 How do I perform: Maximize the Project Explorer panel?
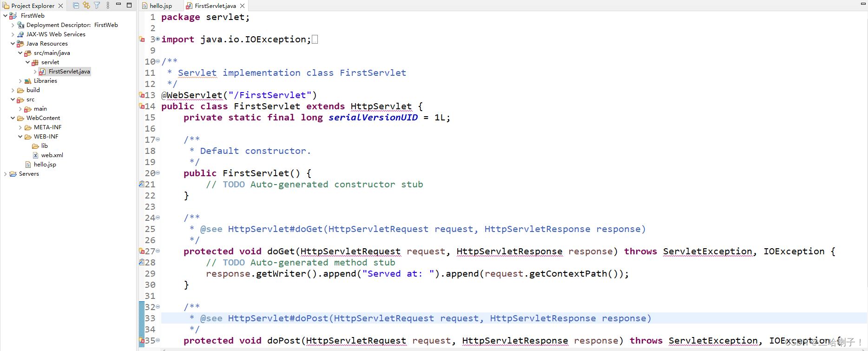click(129, 5)
